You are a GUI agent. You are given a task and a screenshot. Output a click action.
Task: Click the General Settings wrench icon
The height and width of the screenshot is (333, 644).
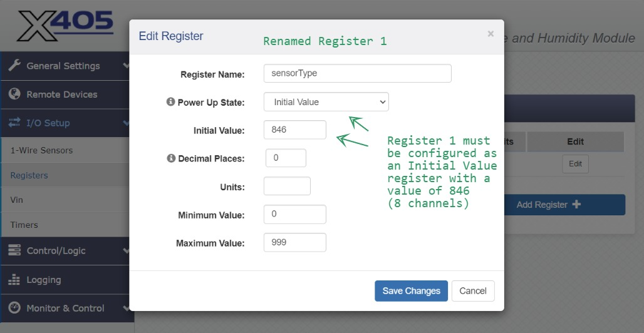point(14,65)
